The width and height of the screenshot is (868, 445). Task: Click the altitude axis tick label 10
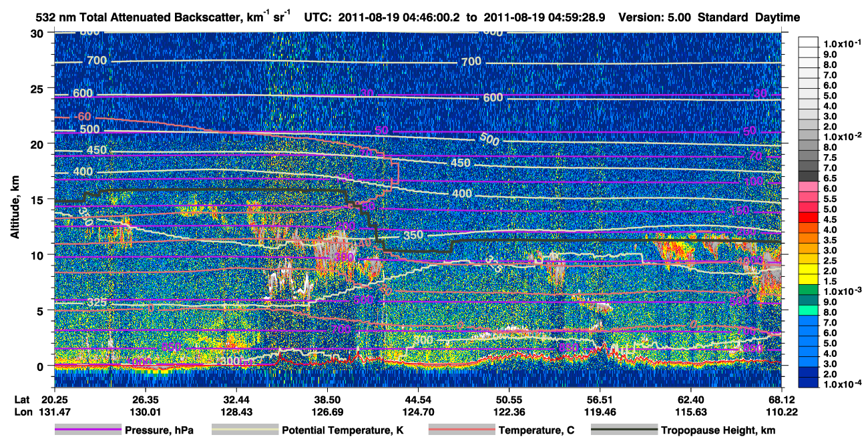[37, 255]
